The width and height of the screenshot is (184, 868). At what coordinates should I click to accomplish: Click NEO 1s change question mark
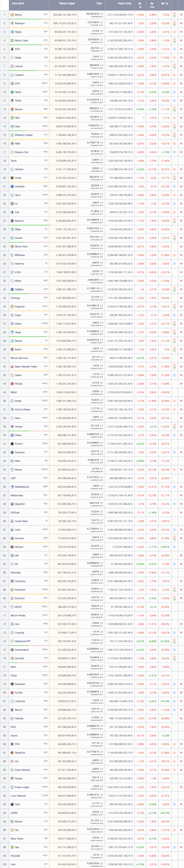(x=144, y=118)
